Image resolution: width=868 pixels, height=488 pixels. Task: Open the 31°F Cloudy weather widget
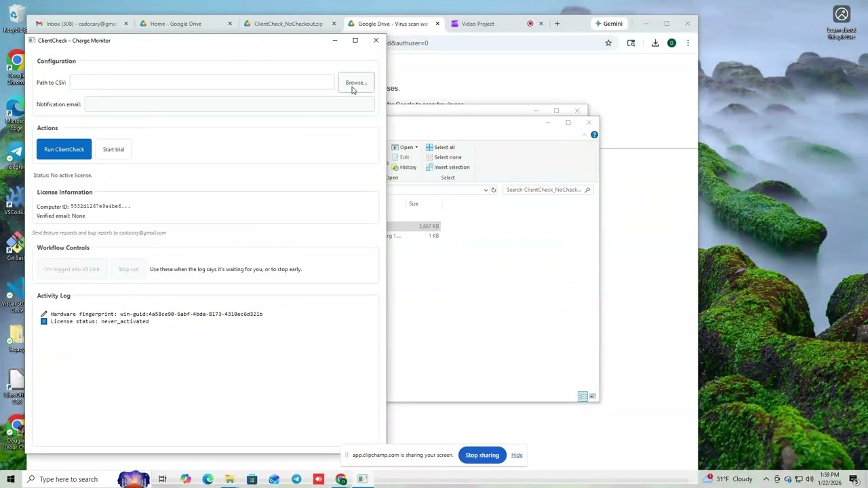[x=728, y=479]
